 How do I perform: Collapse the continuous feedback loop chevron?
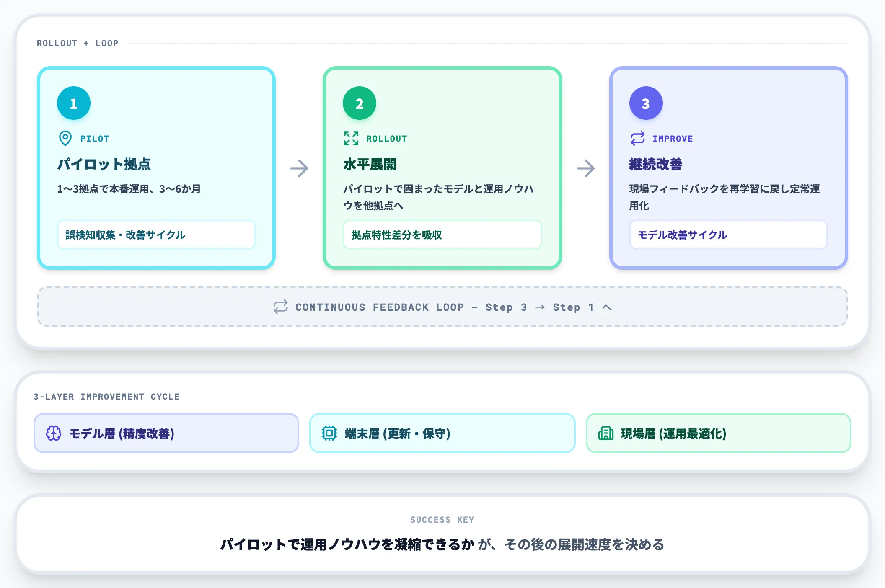coord(607,307)
